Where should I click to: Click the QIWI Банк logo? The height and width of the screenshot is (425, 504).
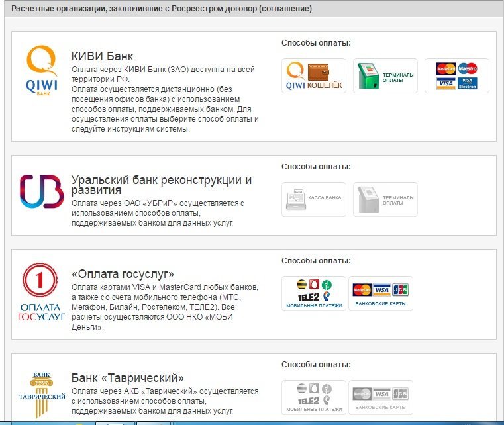point(42,70)
